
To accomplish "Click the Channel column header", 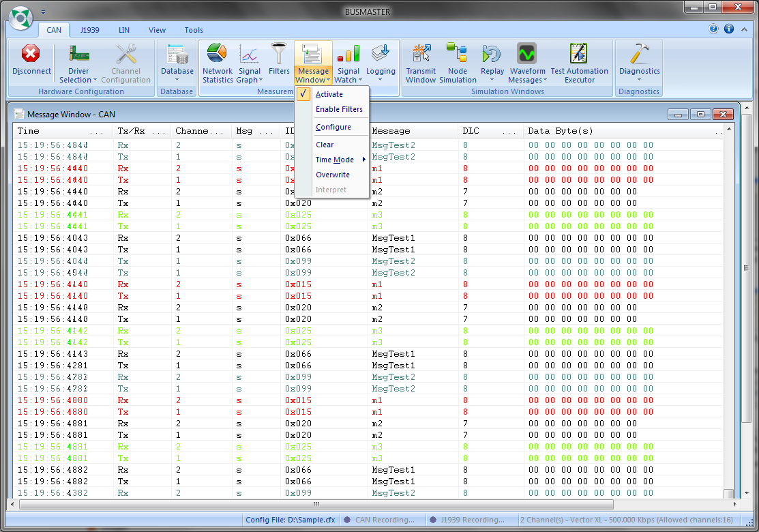I will click(x=201, y=131).
